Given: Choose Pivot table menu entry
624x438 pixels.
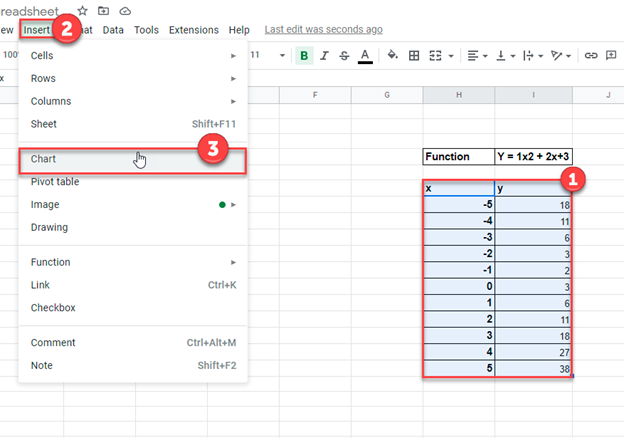Looking at the screenshot, I should tap(132, 182).
